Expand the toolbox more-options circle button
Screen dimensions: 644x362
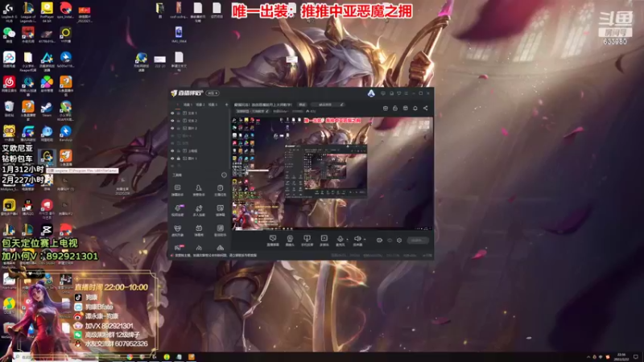coord(224,175)
